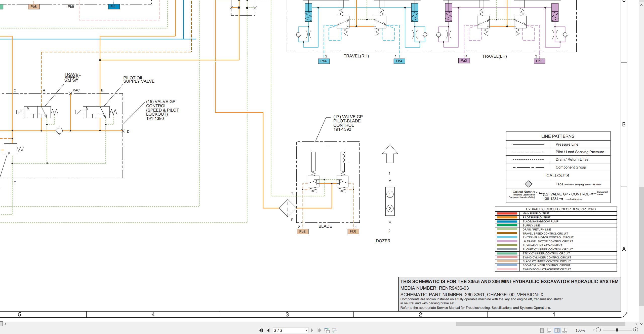
Task: Open the page number dropdown
Action: [306, 330]
